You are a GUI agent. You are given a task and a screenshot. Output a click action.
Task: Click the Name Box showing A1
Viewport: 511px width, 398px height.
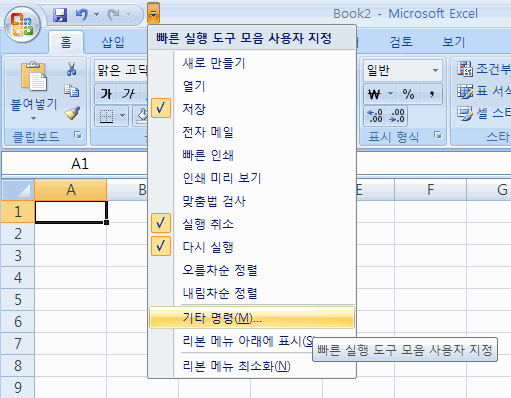point(75,164)
